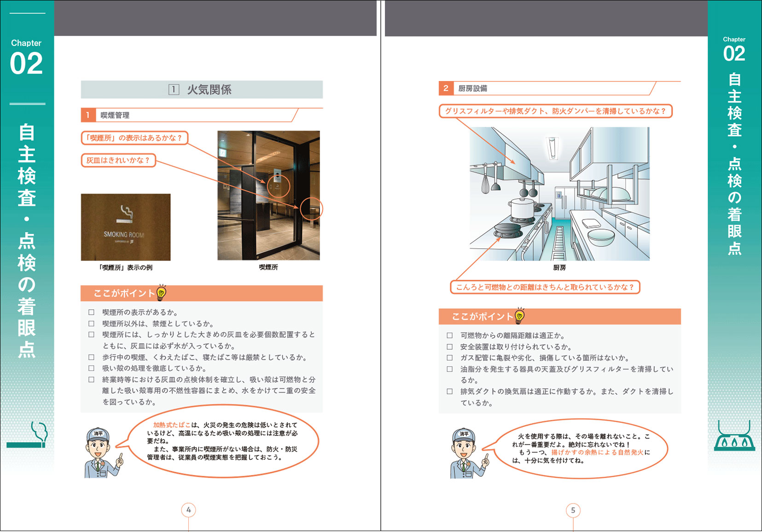The width and height of the screenshot is (762, 532).
Task: Click the orange section number 2 badge
Action: (446, 88)
